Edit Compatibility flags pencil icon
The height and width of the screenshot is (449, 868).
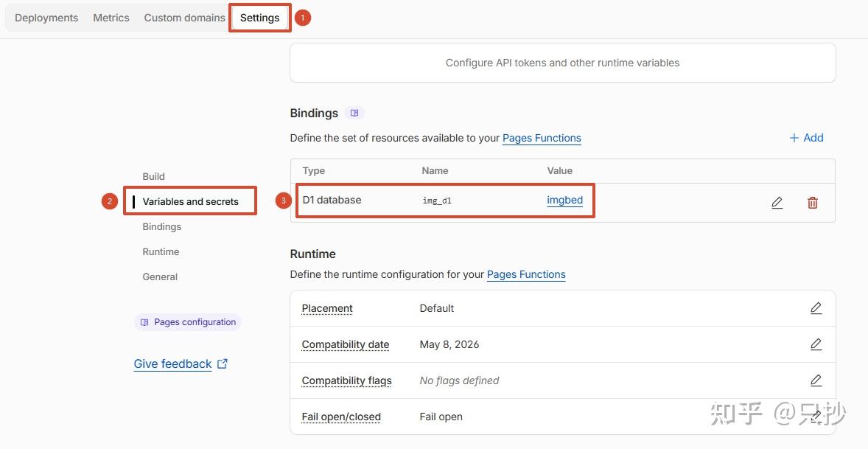[816, 380]
